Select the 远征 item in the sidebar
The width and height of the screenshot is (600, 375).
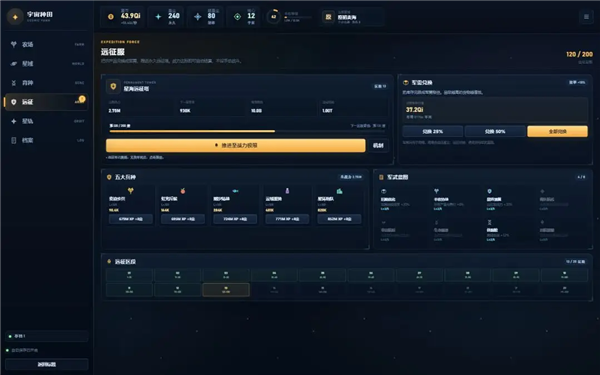(x=47, y=102)
